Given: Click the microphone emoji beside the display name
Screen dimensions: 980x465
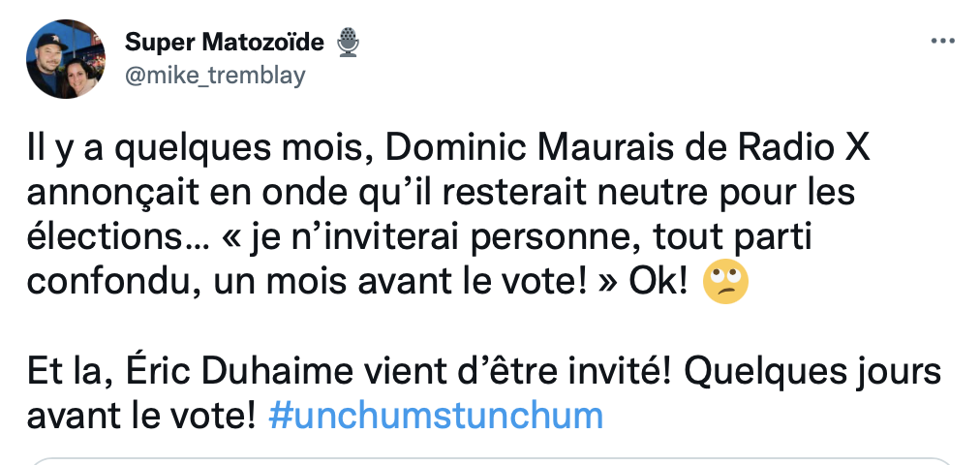Looking at the screenshot, I should pos(348,43).
